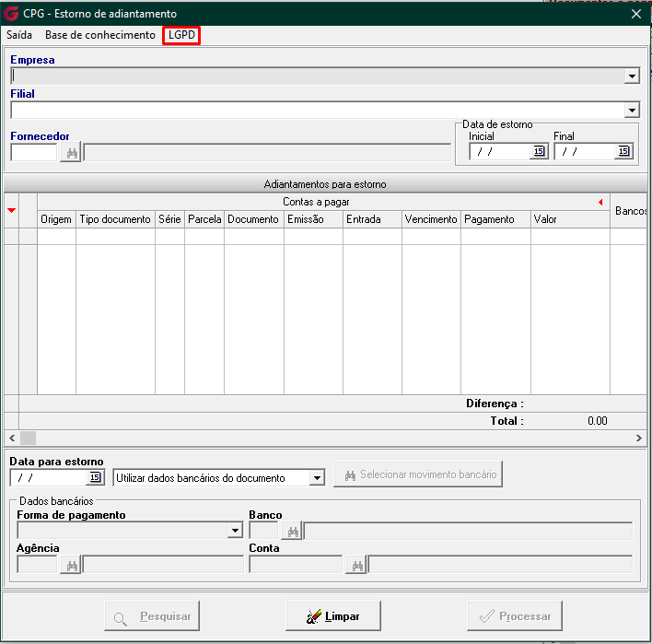Viewport: 652px width, 644px height.
Task: Click the Adiantamentos para estorno header
Action: coord(325,184)
